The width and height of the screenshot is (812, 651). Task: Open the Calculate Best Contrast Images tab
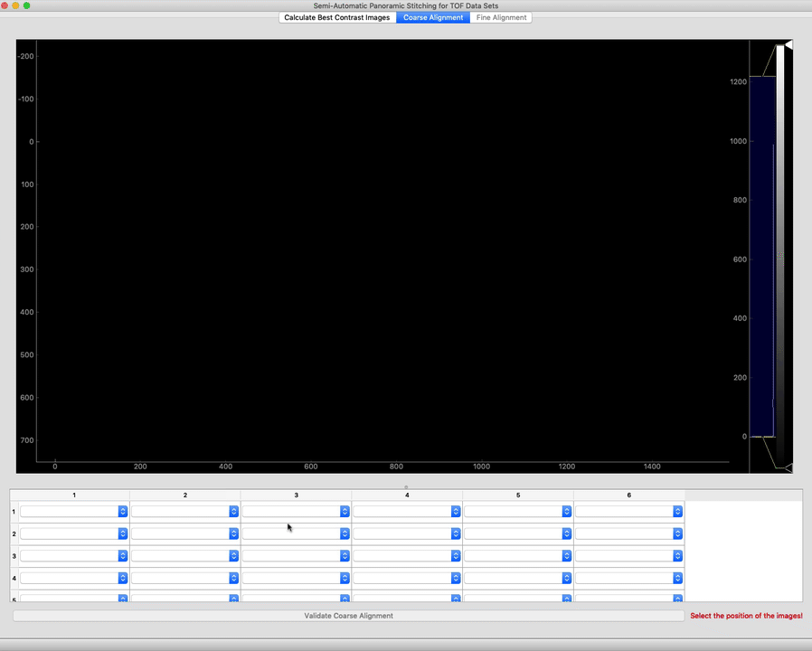click(x=335, y=17)
